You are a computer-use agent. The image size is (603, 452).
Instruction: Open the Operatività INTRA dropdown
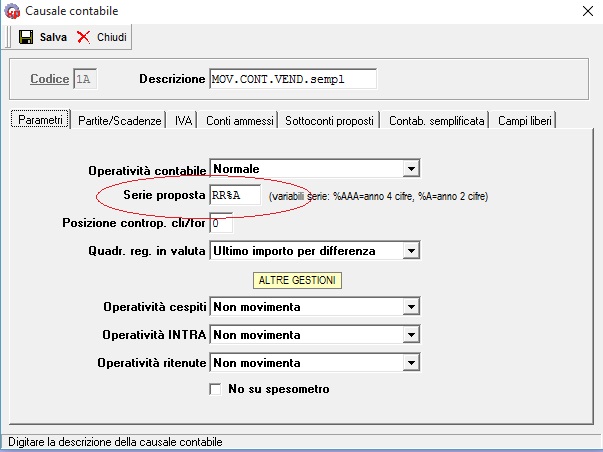click(x=410, y=335)
